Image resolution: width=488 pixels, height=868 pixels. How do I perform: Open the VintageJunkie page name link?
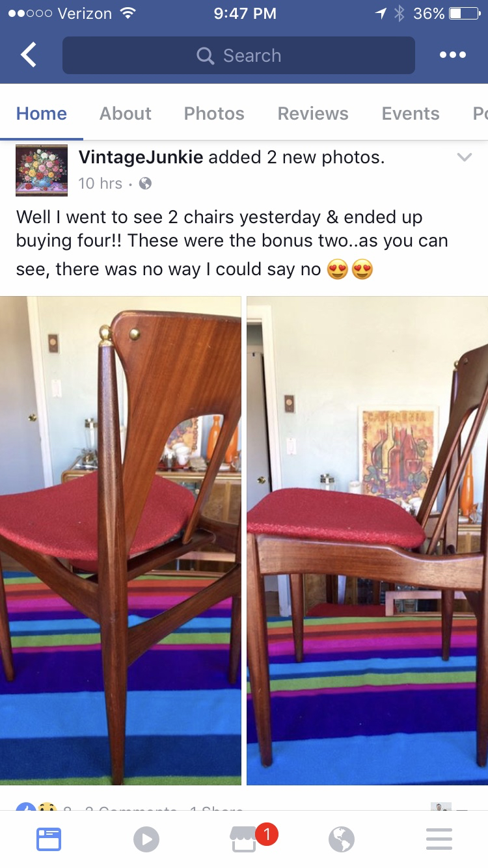(141, 157)
